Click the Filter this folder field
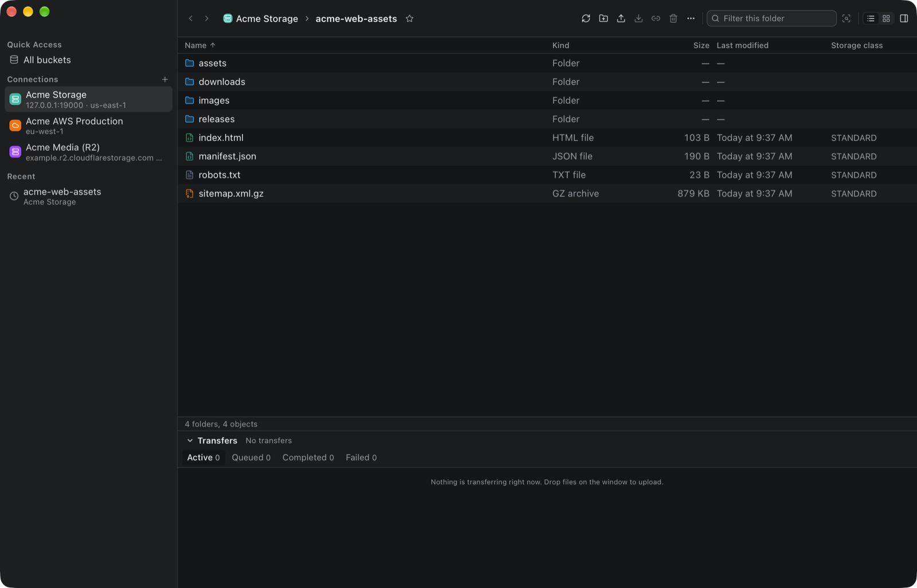The height and width of the screenshot is (588, 917). coord(771,18)
